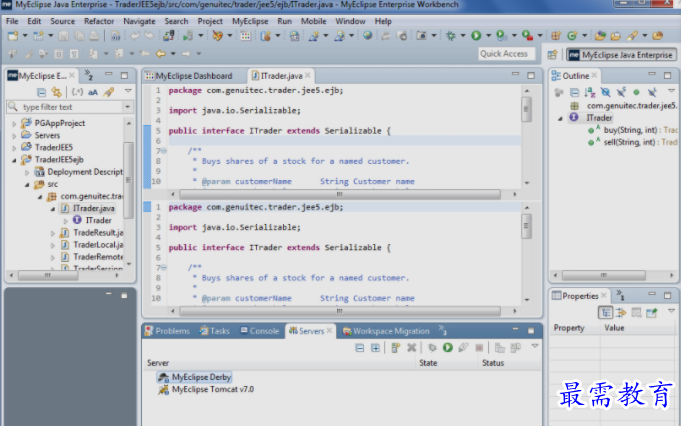
Task: Toggle Hide Static Members in Outline
Action: [621, 92]
